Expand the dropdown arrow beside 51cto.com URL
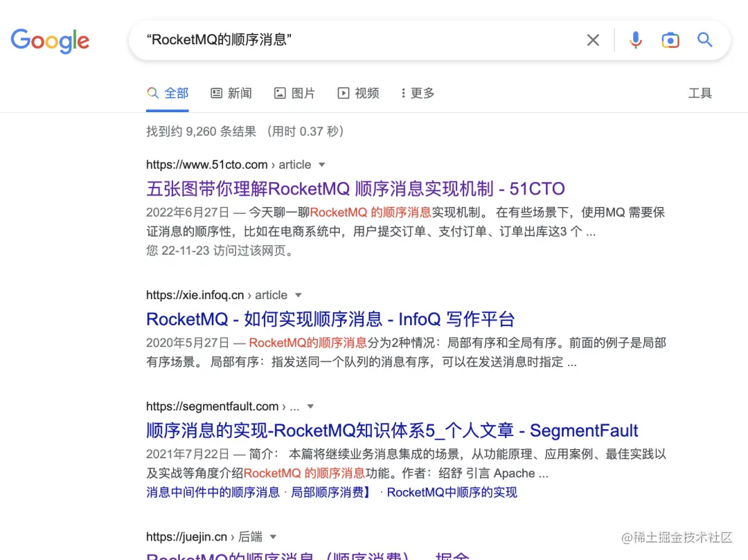Viewport: 748px width, 560px height. click(x=322, y=165)
